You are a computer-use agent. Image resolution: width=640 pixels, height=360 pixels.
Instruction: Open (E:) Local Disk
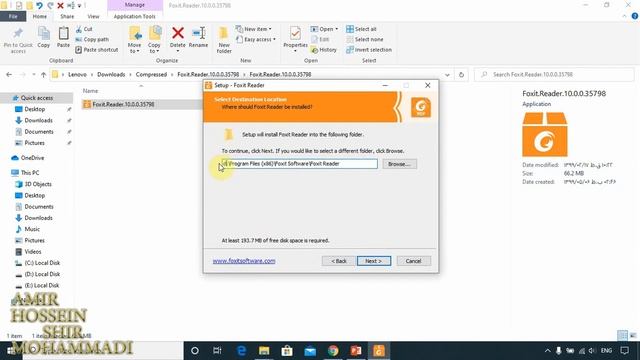tap(42, 286)
